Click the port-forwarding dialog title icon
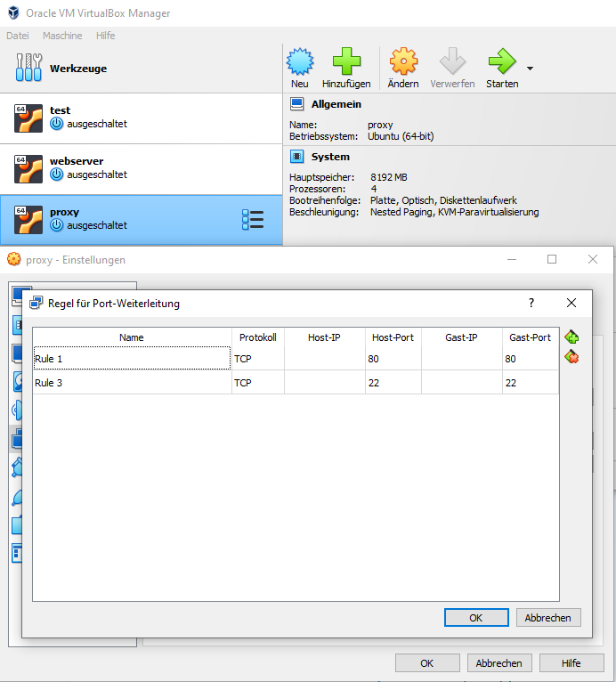Screen dimensions: 616x682 36,303
